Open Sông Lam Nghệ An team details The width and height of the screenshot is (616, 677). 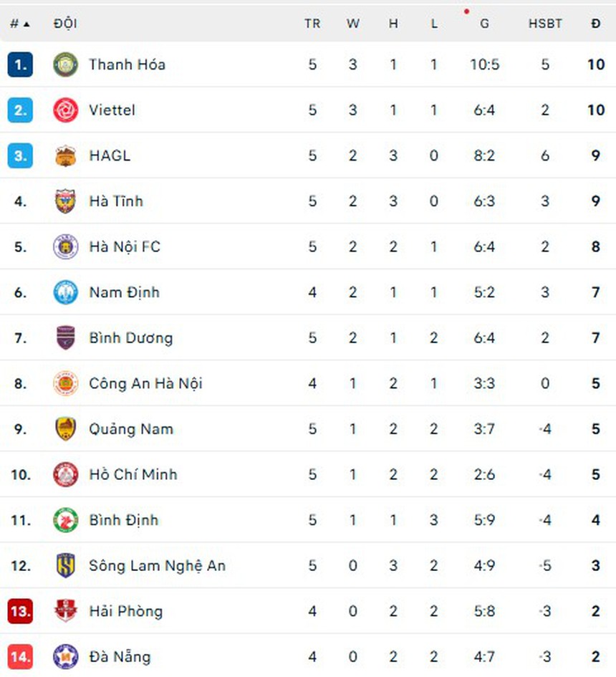point(157,565)
